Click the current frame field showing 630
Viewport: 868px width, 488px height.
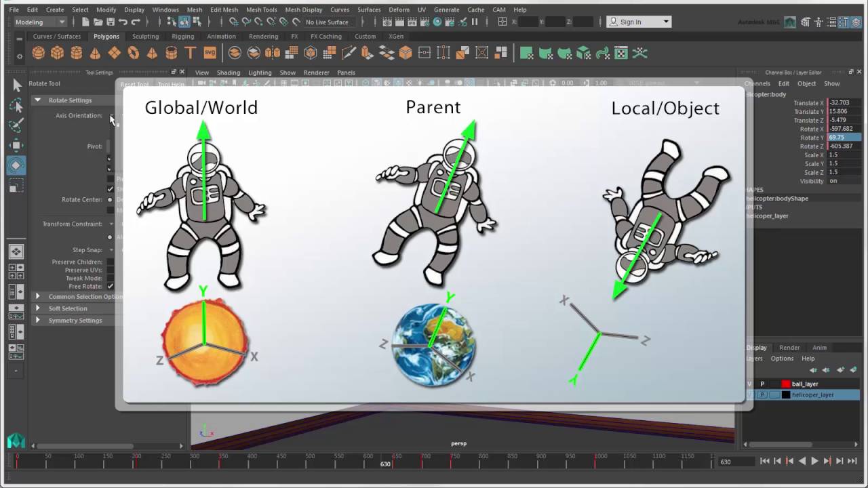point(736,462)
